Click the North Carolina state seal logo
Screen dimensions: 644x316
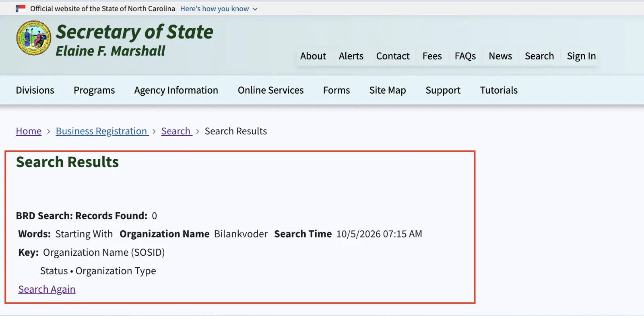[34, 38]
